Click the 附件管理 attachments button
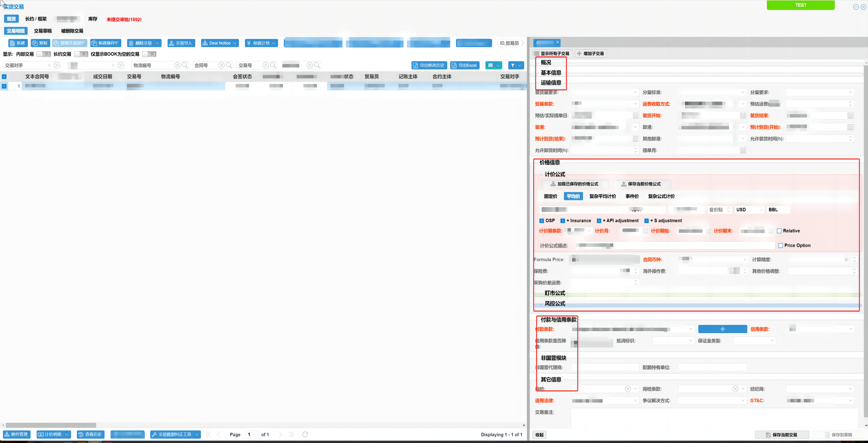The width and height of the screenshot is (868, 443). point(17,434)
